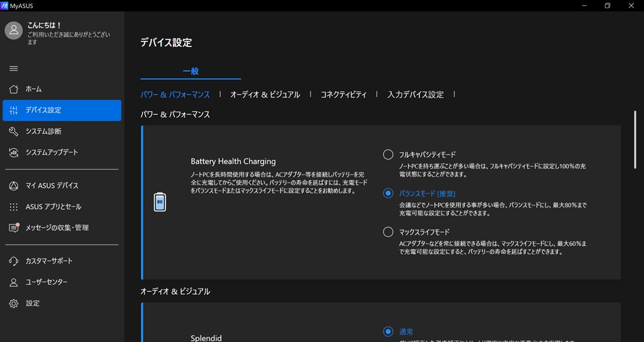
Task: Jump to 入力デバイス設定 section link
Action: click(415, 94)
